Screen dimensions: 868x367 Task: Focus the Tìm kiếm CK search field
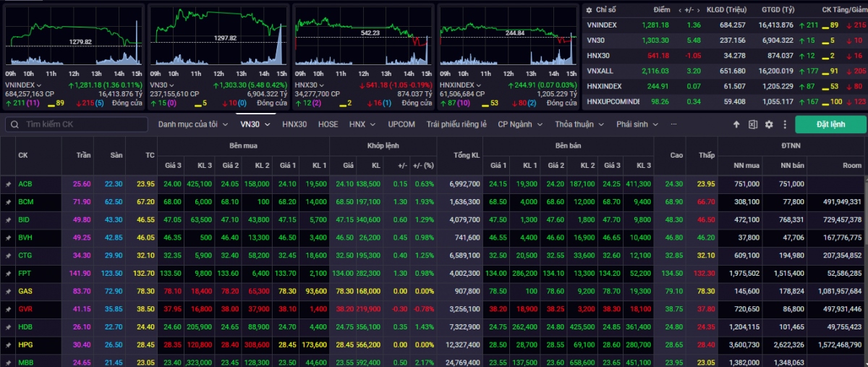click(76, 125)
